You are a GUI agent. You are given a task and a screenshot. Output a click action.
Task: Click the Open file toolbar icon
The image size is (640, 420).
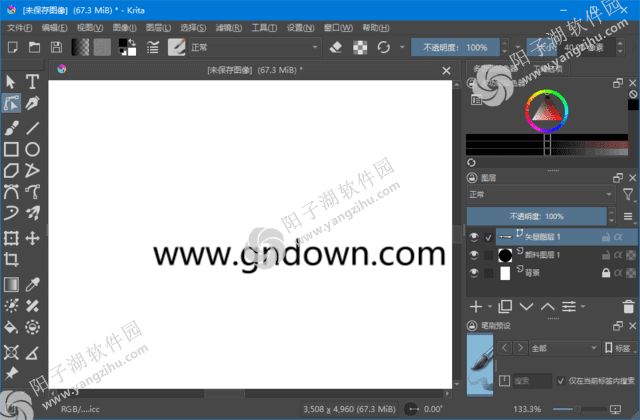tap(34, 47)
